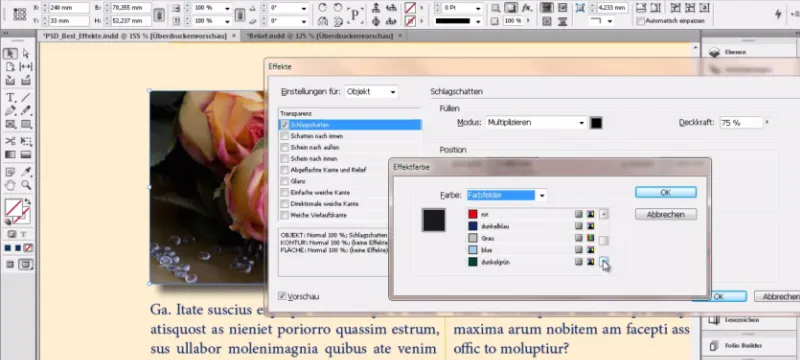This screenshot has width=800, height=360.
Task: Open the Einstellungen für Objekt dropdown
Action: click(x=371, y=92)
